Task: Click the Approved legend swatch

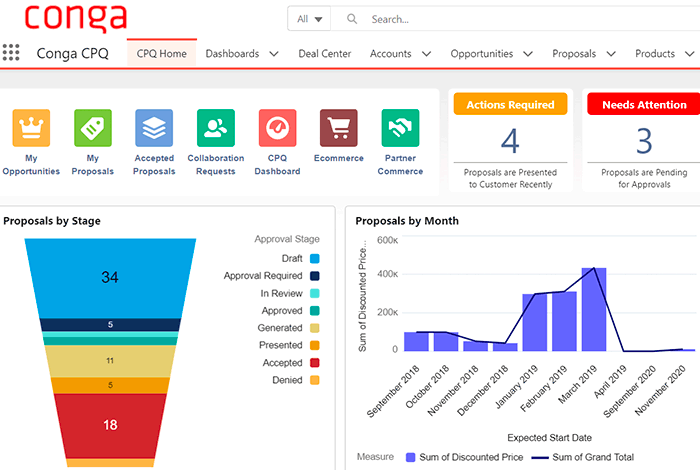Action: [315, 311]
